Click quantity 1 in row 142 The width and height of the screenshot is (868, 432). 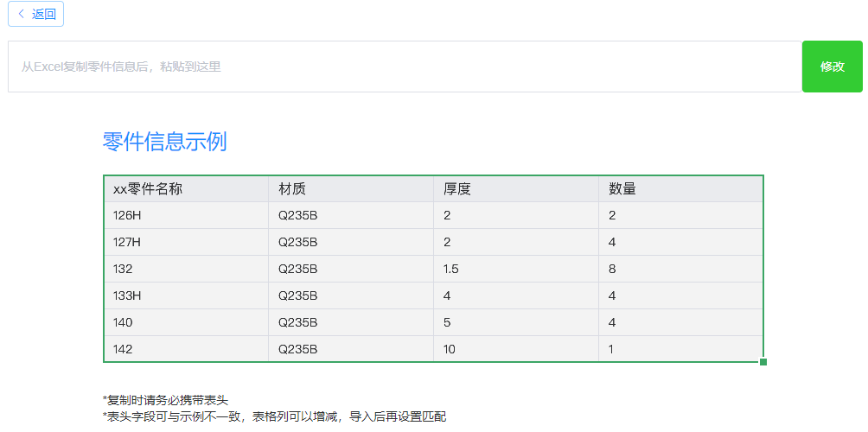tap(680, 349)
